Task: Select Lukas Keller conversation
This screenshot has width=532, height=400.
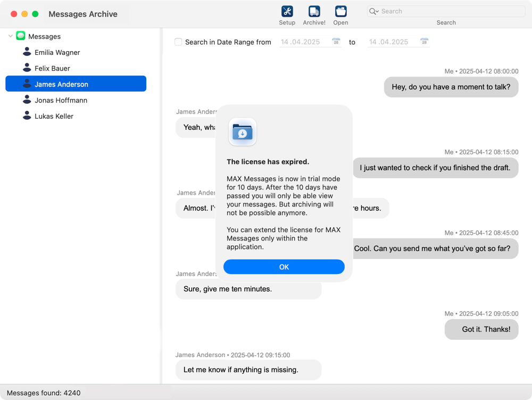Action: 54,116
